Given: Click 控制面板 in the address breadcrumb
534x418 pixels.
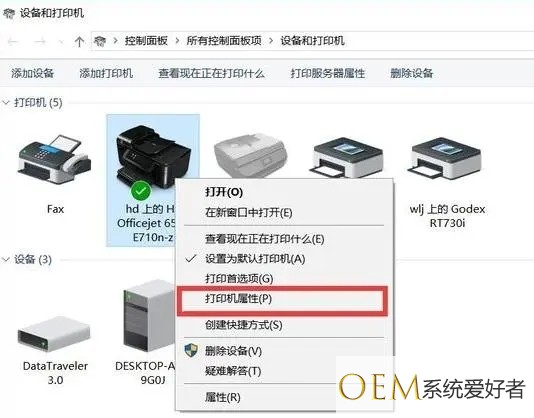Looking at the screenshot, I should click(146, 41).
